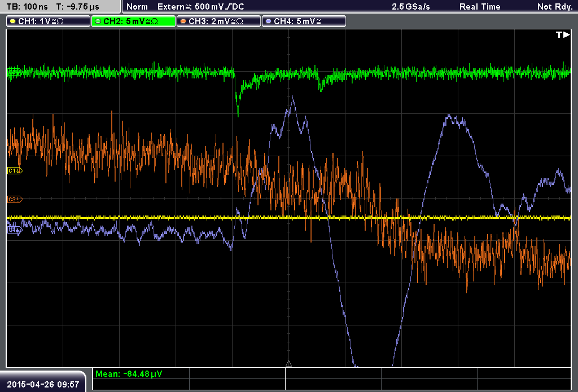Viewport: 578px width, 392px height.
Task: Click the C3 orange ground level marker
Action: [15, 199]
